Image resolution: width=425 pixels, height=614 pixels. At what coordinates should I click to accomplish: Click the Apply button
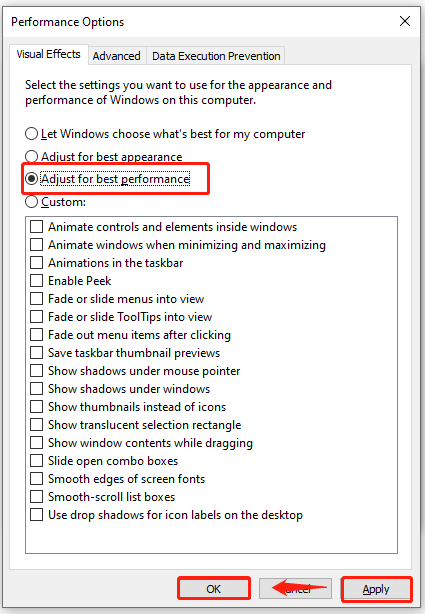[376, 589]
